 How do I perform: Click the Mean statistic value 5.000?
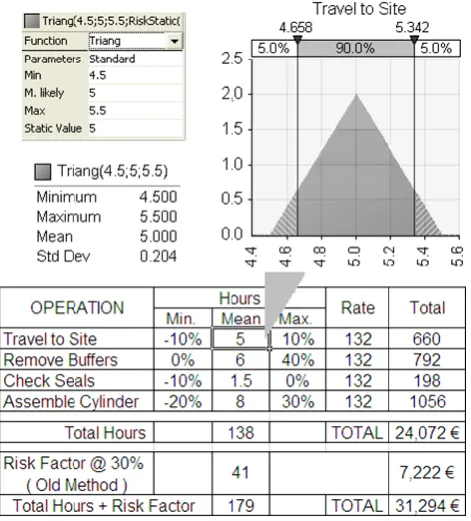[x=158, y=237]
